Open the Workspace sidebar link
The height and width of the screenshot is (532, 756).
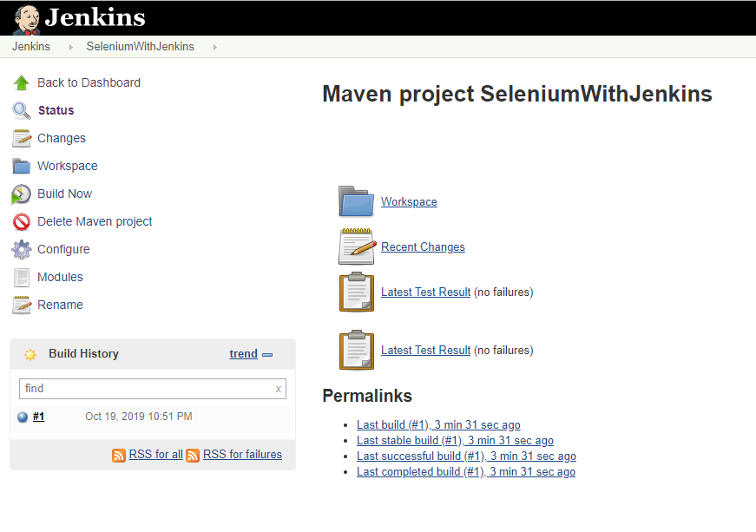point(68,167)
